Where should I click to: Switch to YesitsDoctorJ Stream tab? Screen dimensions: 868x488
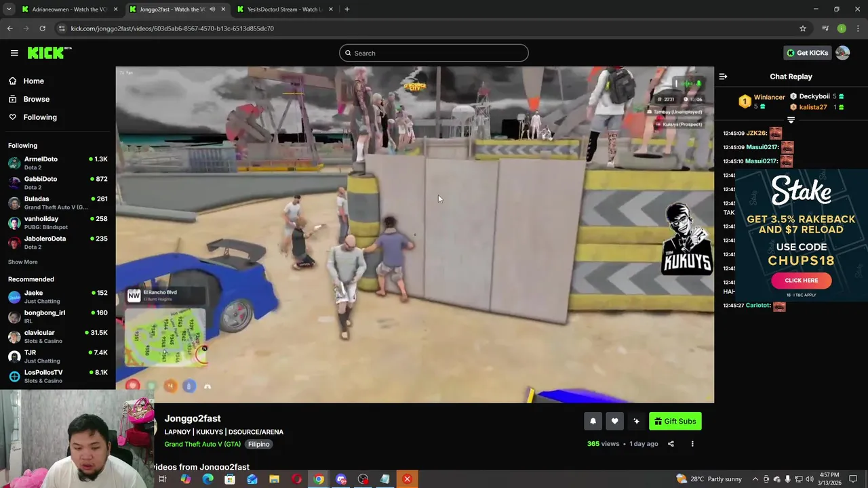[x=283, y=9]
